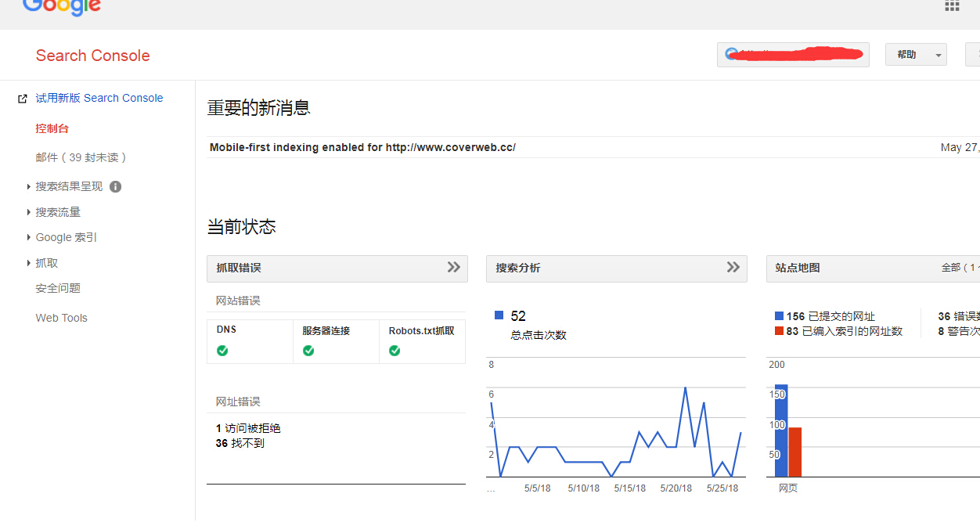
Task: Open Web Tools in the sidebar
Action: coord(61,318)
